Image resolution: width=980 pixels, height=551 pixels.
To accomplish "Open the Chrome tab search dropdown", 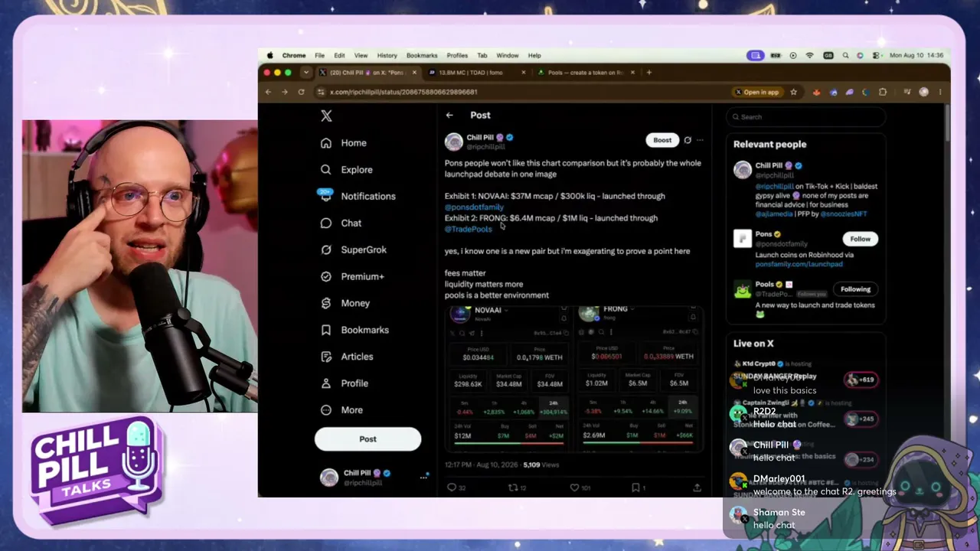I will 306,73.
